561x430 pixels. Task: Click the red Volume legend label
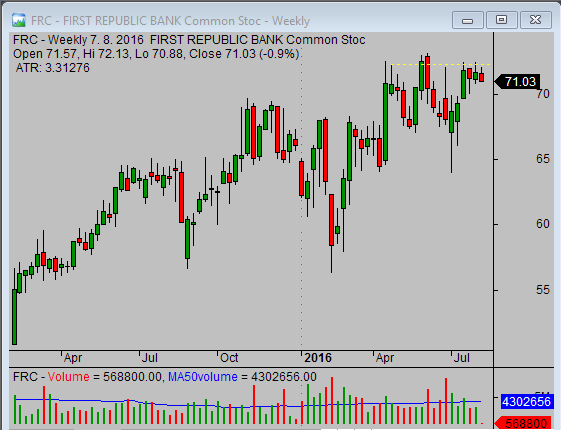(68, 377)
